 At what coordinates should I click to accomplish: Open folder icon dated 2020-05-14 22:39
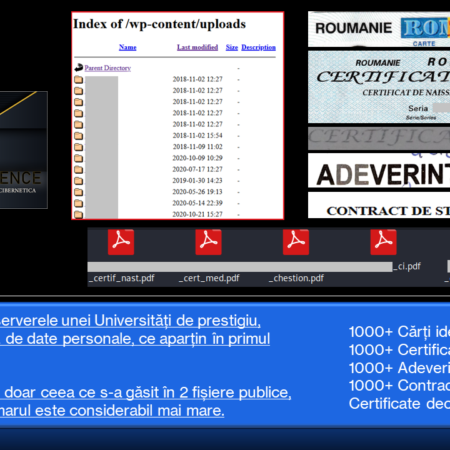click(79, 203)
